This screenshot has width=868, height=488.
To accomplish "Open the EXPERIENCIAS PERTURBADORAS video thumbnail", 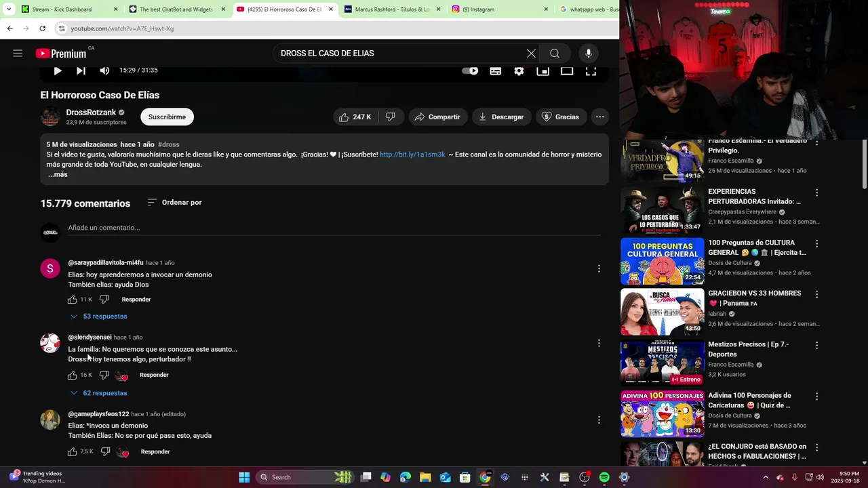I will click(663, 210).
